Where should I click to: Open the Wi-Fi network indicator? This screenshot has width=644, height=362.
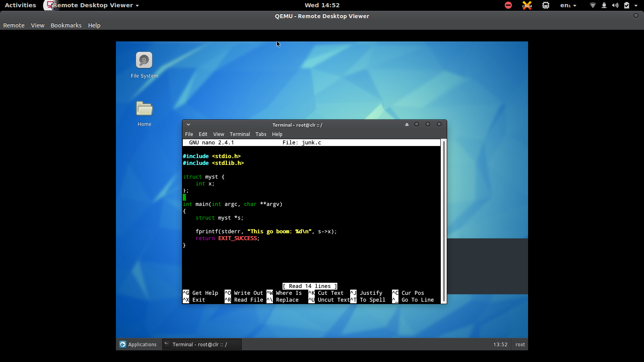pos(592,5)
